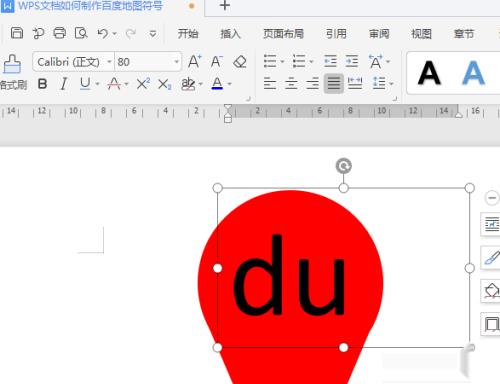Click the Increase Font Size icon
Screen dimensions: 500x384
195,62
